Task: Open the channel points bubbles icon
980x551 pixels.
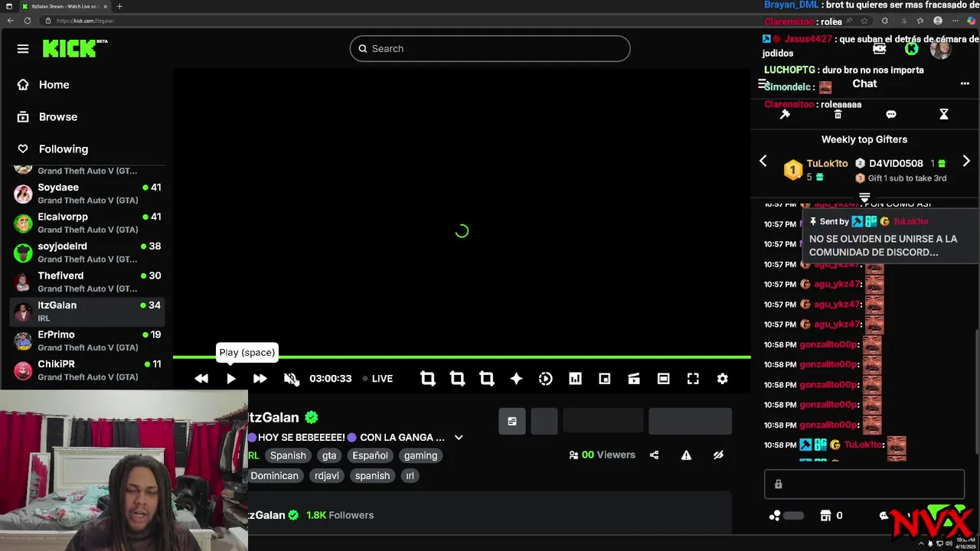Action: click(x=775, y=516)
